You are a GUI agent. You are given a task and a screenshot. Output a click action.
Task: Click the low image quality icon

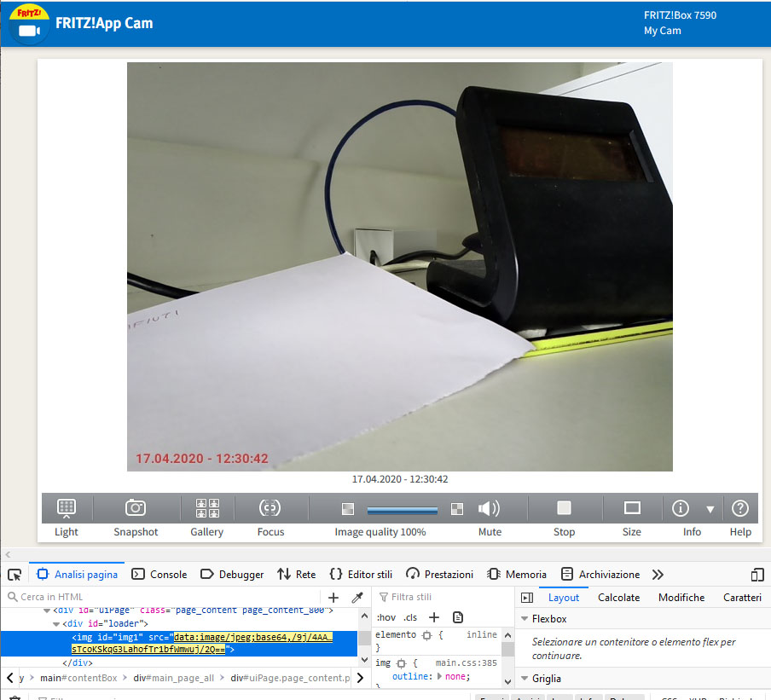(x=348, y=509)
